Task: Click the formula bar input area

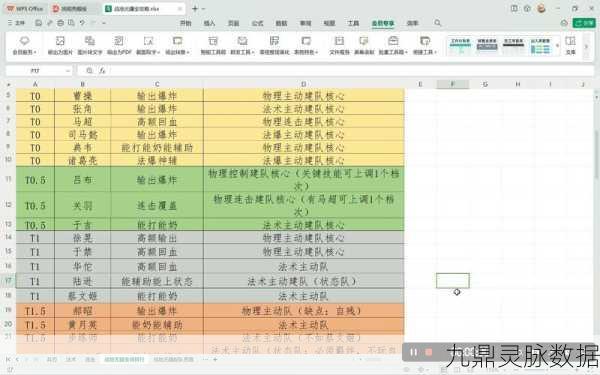Action: pos(350,71)
